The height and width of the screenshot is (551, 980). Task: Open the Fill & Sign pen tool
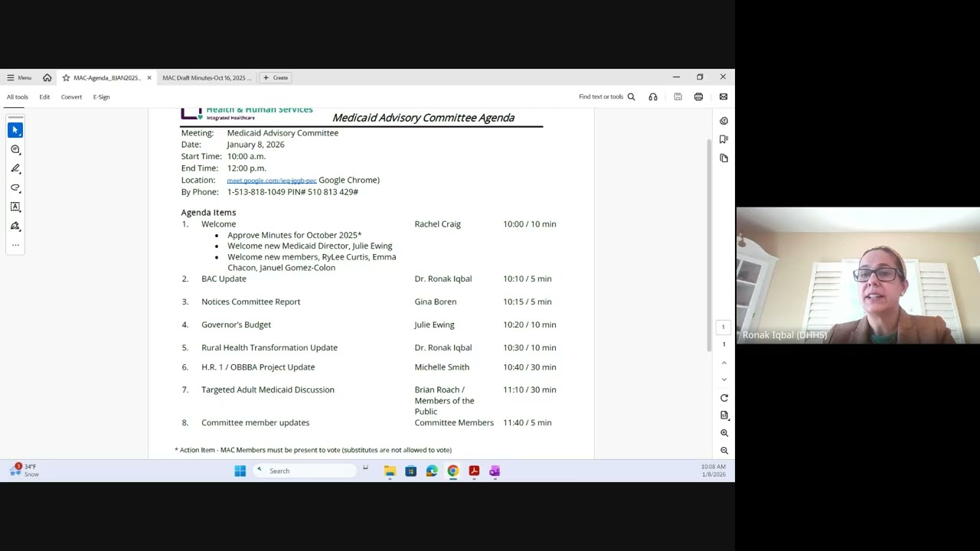(15, 226)
